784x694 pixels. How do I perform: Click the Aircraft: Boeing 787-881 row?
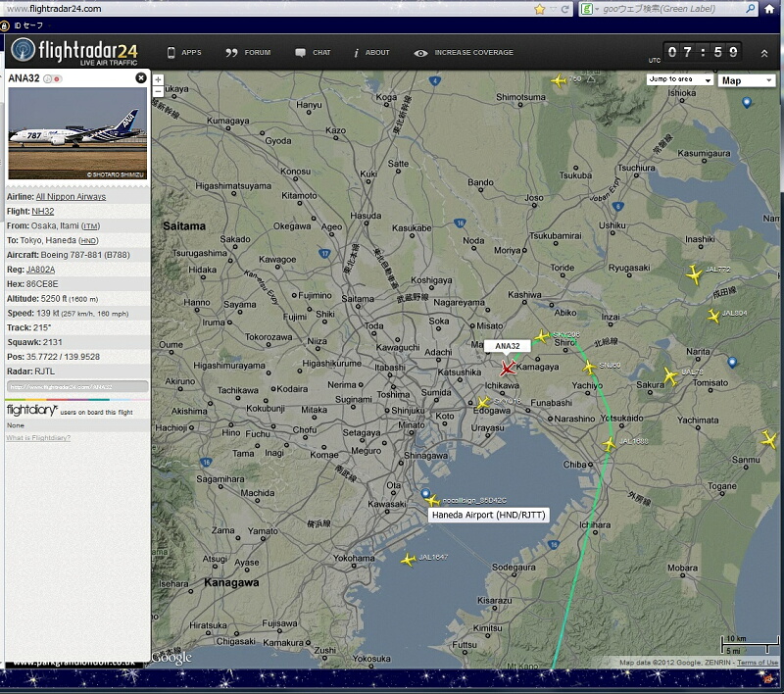point(77,255)
